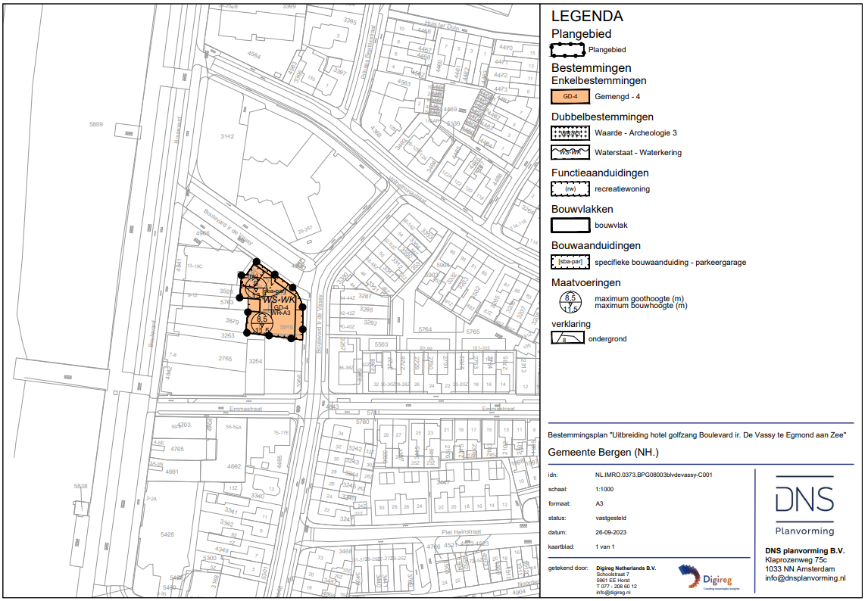
Task: Click the Bestemmingen section heading
Action: pos(592,68)
